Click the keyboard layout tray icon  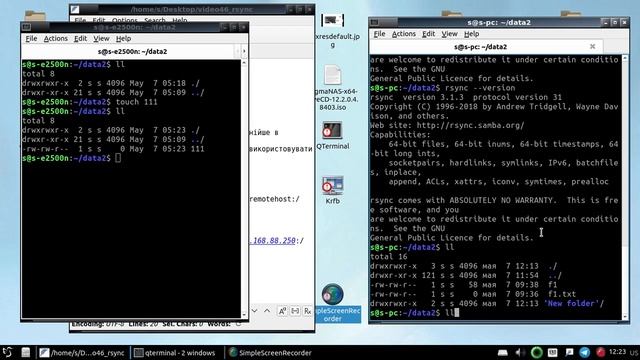click(552, 352)
